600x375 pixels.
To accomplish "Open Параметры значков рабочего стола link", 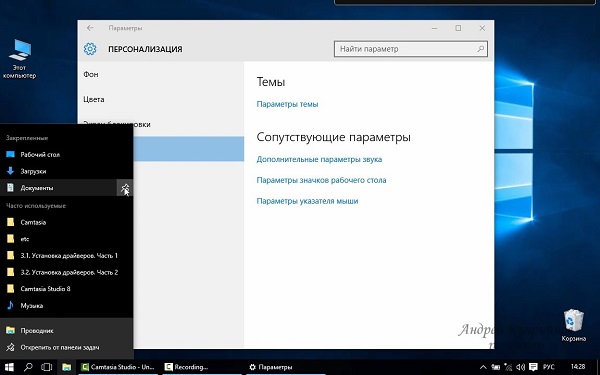I will tap(321, 180).
